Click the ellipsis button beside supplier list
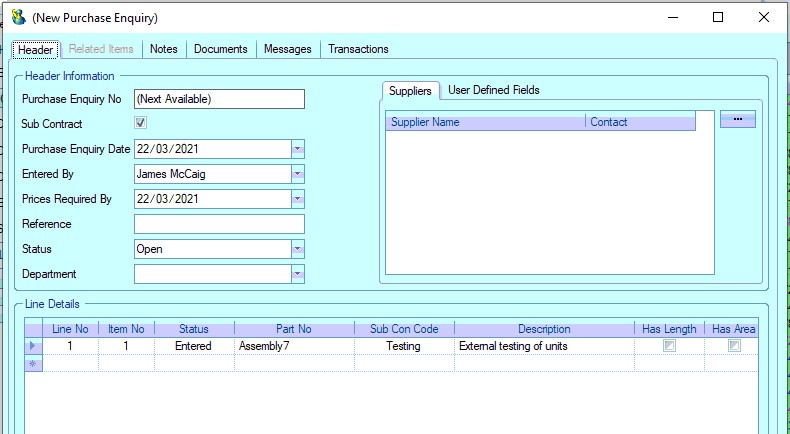This screenshot has width=790, height=434. [x=737, y=119]
